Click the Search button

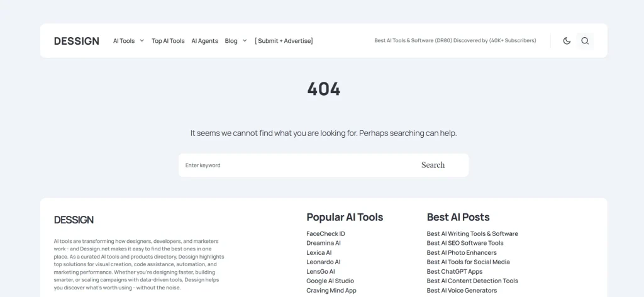pyautogui.click(x=433, y=165)
